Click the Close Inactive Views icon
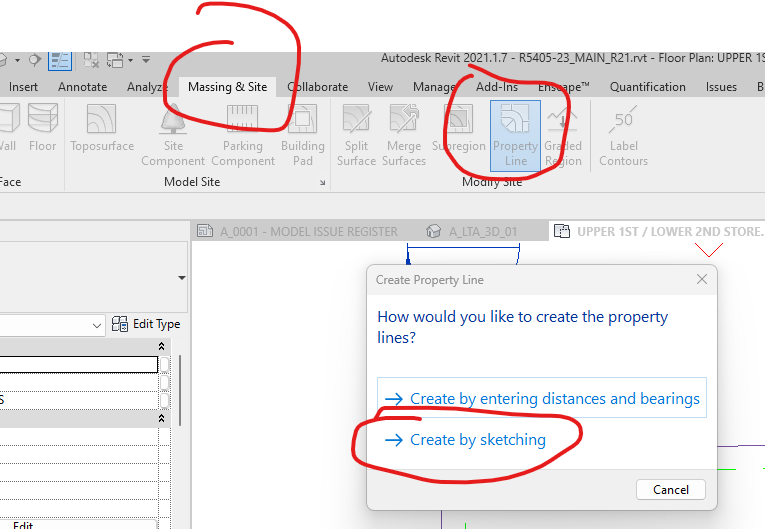This screenshot has width=765, height=529. tap(91, 61)
